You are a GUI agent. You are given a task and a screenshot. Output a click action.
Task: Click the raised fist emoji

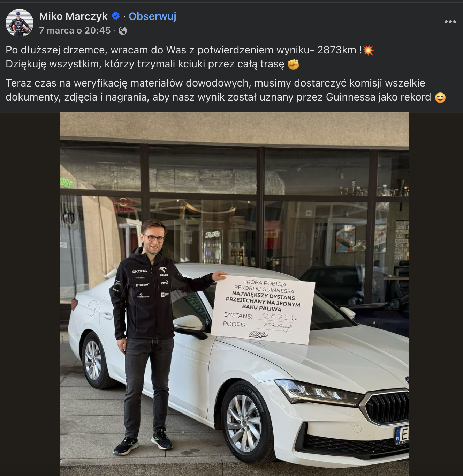pyautogui.click(x=294, y=65)
